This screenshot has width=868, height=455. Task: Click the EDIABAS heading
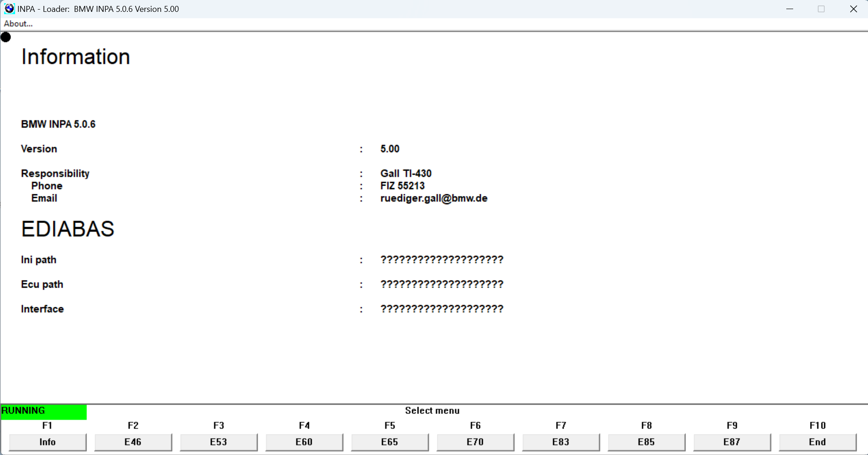[68, 229]
